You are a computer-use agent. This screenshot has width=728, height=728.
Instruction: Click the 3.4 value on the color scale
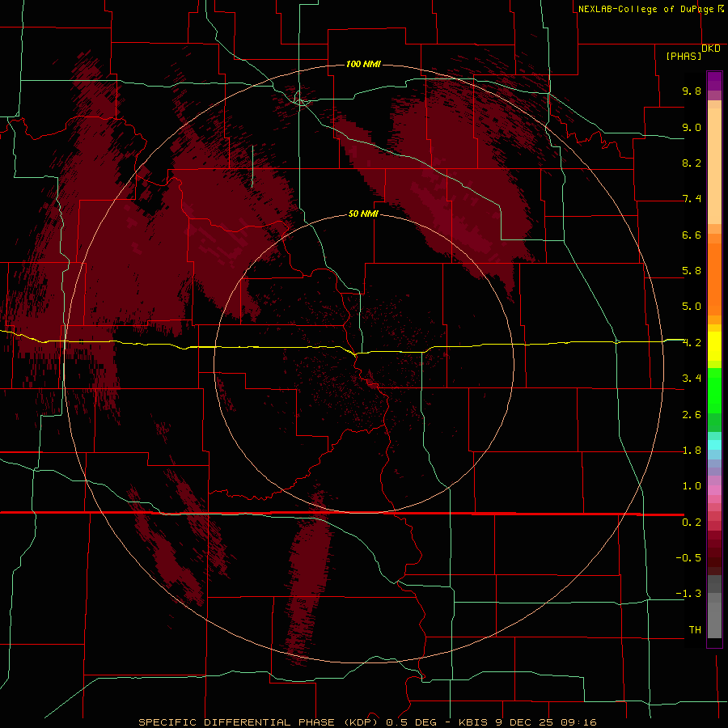tap(692, 379)
